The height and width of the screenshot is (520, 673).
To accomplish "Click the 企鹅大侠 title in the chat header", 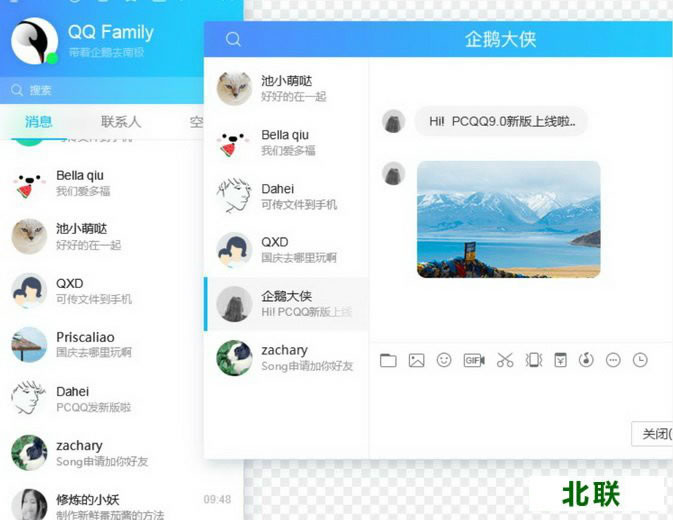I will click(x=500, y=39).
